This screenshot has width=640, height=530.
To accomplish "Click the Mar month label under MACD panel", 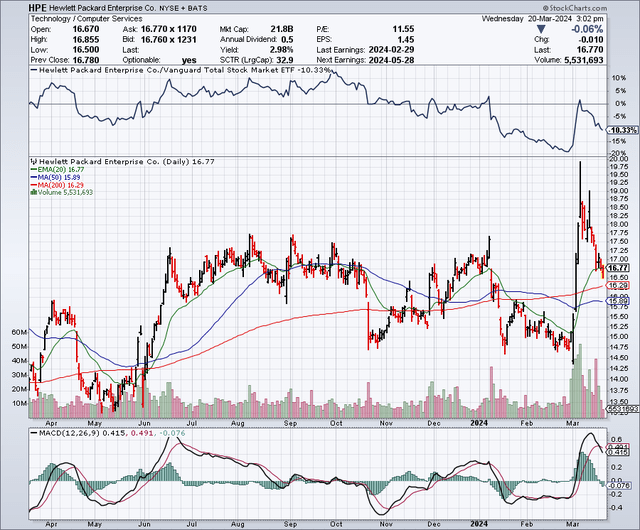I will (574, 524).
